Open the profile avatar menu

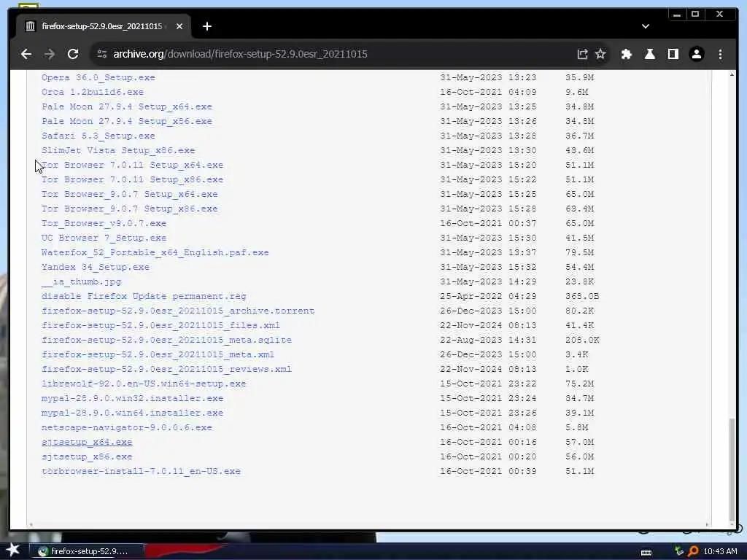(x=697, y=54)
